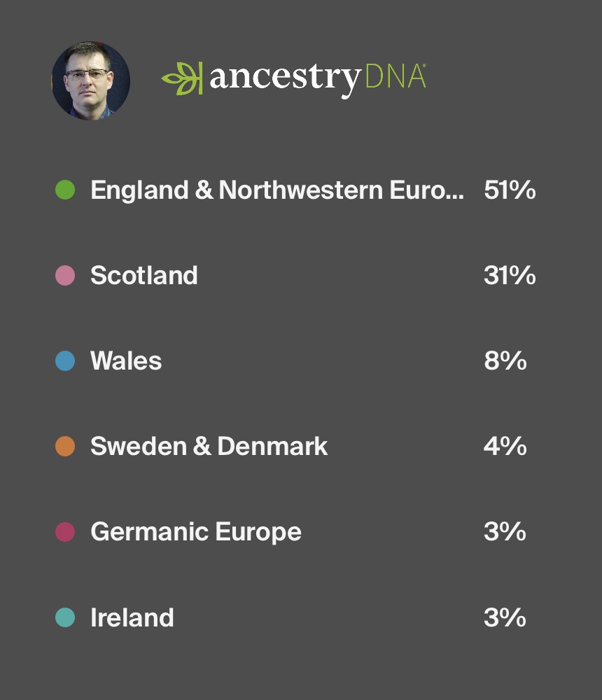Screen dimensions: 602x700
Task: Select the magenta Germanic Europe dot
Action: click(65, 532)
